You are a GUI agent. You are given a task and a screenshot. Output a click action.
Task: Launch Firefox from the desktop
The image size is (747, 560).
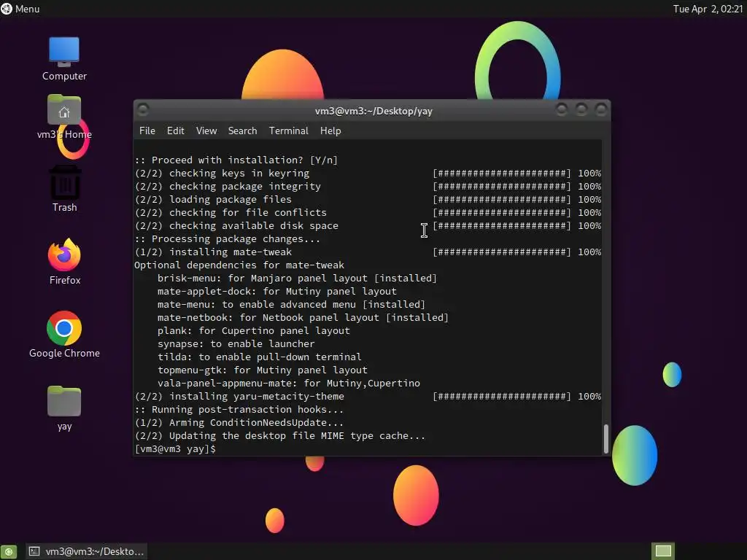tap(64, 262)
